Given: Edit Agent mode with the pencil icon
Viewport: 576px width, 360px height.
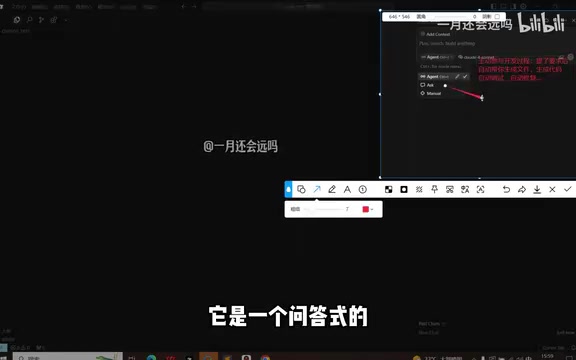Looking at the screenshot, I should point(457,76).
